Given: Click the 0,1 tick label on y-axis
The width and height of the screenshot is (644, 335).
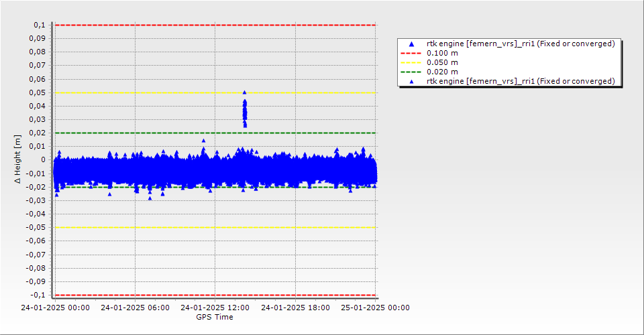Looking at the screenshot, I should tap(39, 25).
